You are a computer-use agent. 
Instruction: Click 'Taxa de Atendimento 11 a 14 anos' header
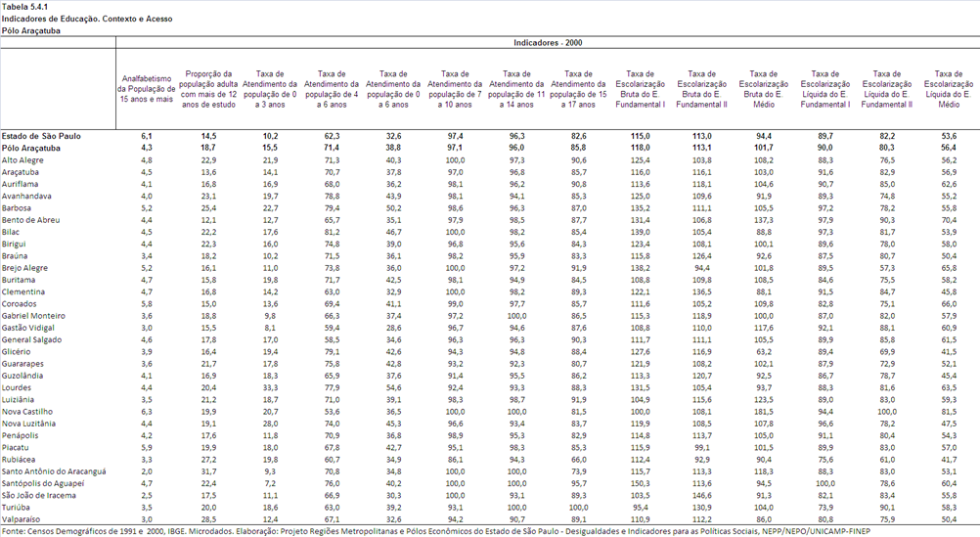click(x=516, y=89)
